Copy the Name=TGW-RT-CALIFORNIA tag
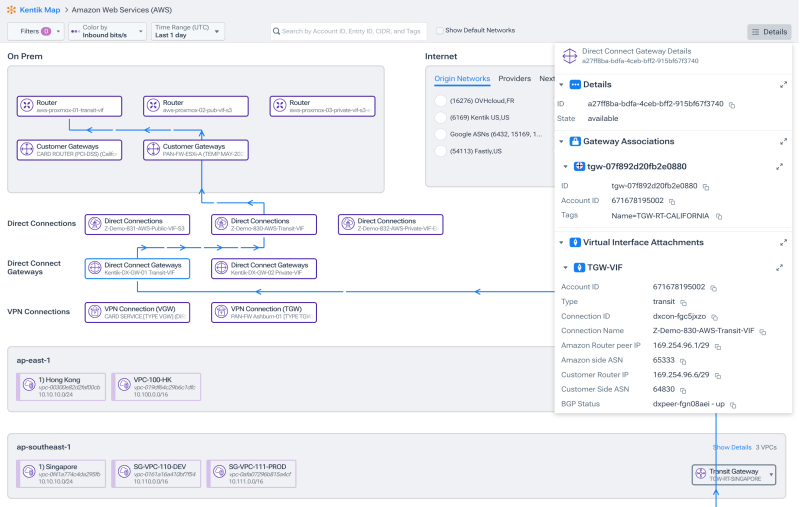 [x=719, y=217]
